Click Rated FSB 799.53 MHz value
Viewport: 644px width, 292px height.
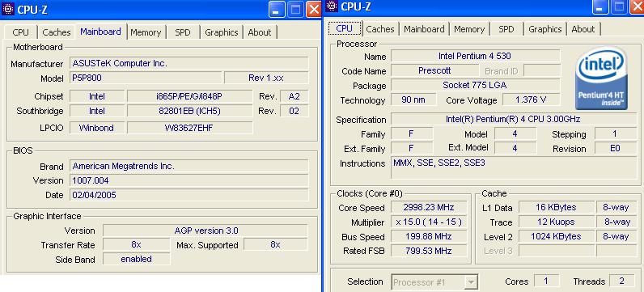(429, 251)
